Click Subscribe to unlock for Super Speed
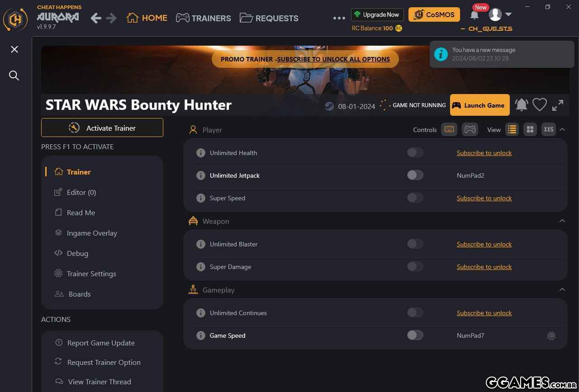 tap(484, 198)
